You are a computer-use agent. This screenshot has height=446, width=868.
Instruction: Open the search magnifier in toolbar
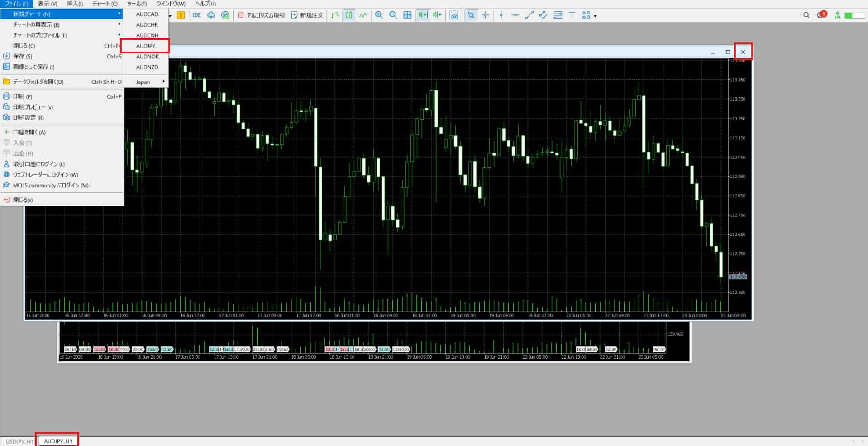[x=806, y=15]
